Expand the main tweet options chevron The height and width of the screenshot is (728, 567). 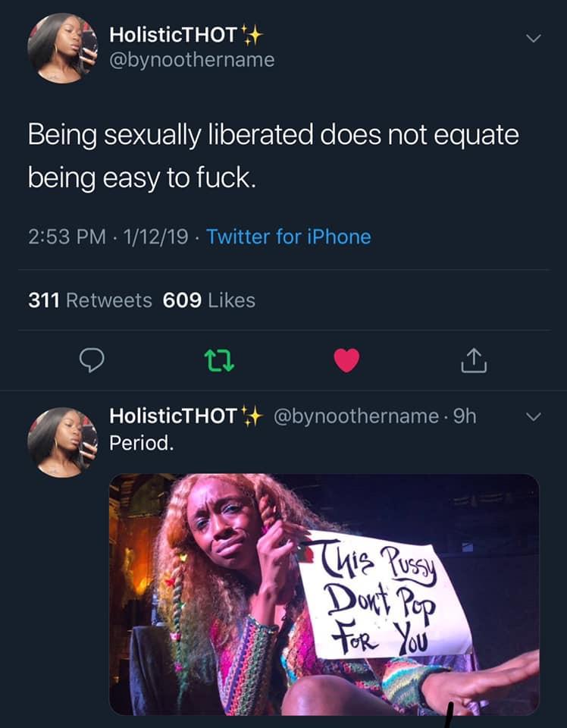point(534,38)
